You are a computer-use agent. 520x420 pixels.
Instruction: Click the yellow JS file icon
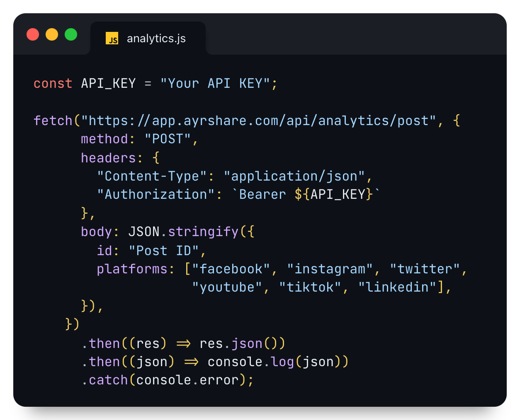click(x=112, y=38)
